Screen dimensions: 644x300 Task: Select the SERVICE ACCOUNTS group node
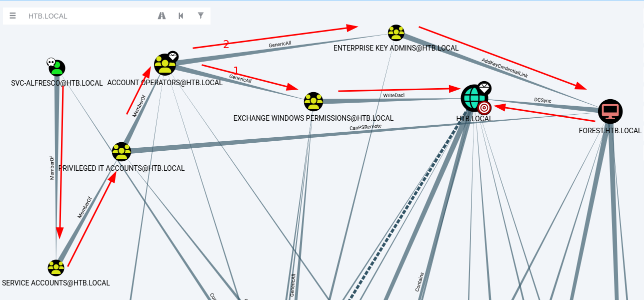[56, 268]
